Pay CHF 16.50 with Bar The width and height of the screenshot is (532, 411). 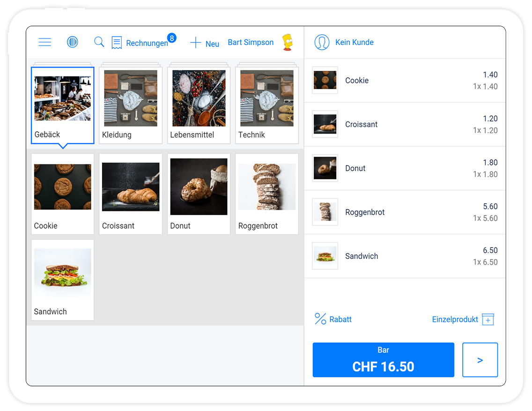coord(383,360)
